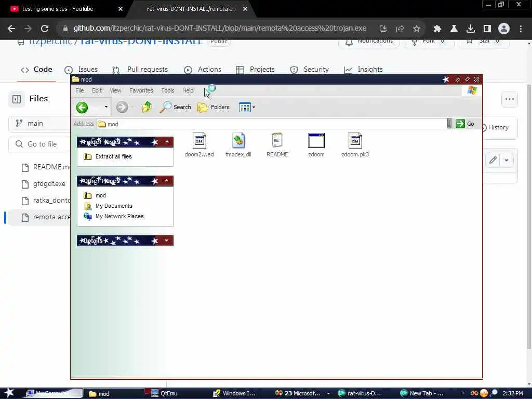Click the grey Forward arrow in mod window
This screenshot has height=399, width=532.
pyautogui.click(x=122, y=108)
